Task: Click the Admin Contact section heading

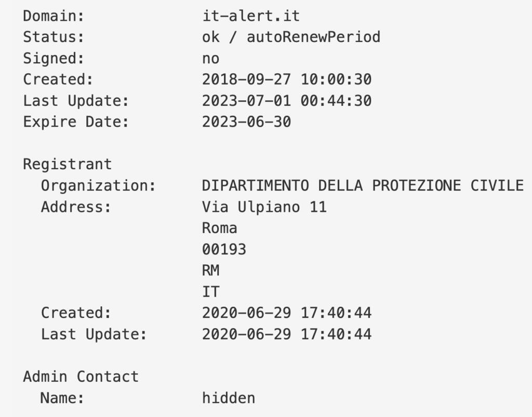Action: (x=81, y=377)
